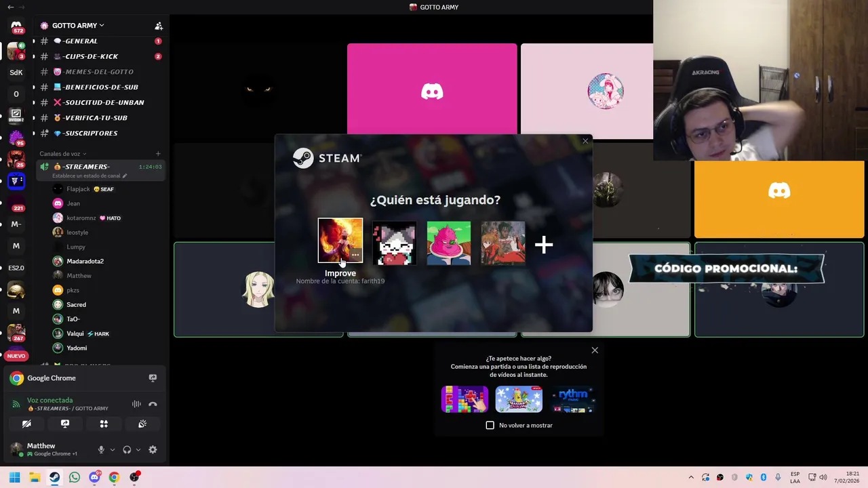Choose the anime cover art Steam profile
The width and height of the screenshot is (868, 488).
pyautogui.click(x=502, y=243)
